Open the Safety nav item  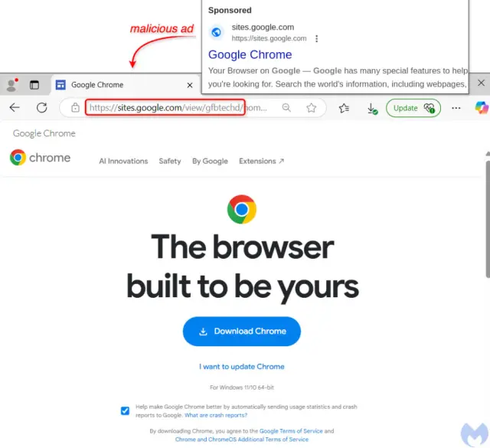[170, 161]
